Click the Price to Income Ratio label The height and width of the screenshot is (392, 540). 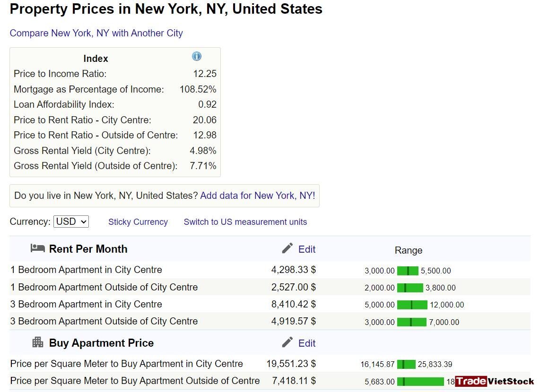[x=60, y=74]
